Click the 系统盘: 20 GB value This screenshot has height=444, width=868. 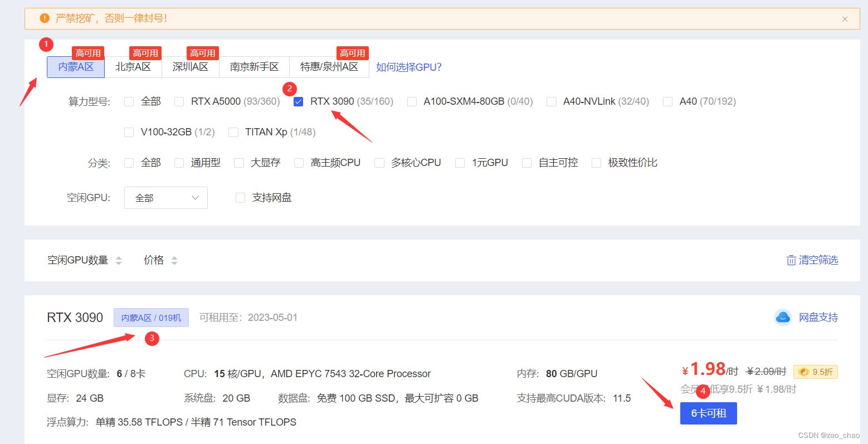[217, 398]
